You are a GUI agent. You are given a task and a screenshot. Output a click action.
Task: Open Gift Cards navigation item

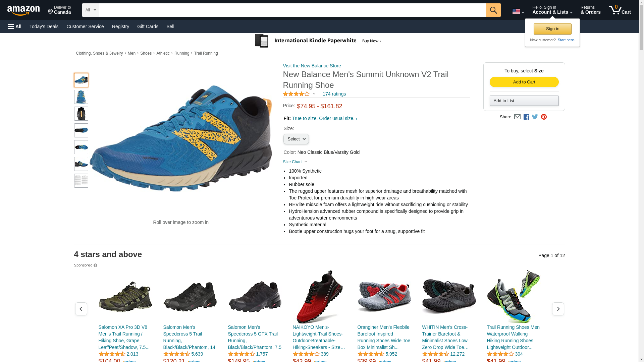(x=148, y=26)
